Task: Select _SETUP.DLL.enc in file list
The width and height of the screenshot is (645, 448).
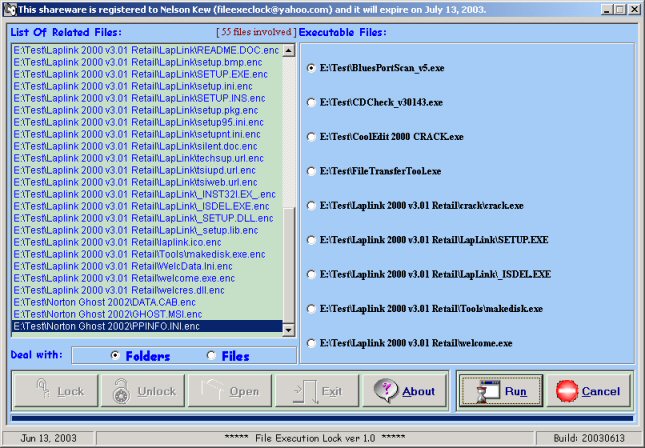Action: point(147,218)
